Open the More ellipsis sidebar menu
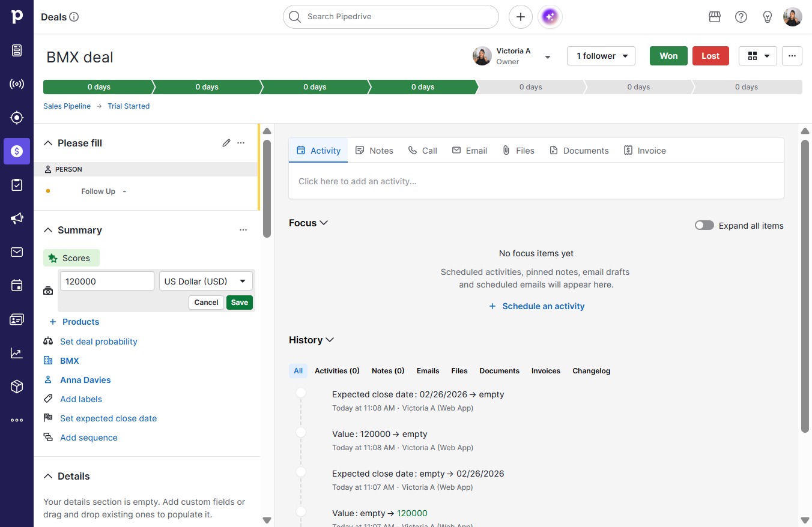 pyautogui.click(x=17, y=420)
